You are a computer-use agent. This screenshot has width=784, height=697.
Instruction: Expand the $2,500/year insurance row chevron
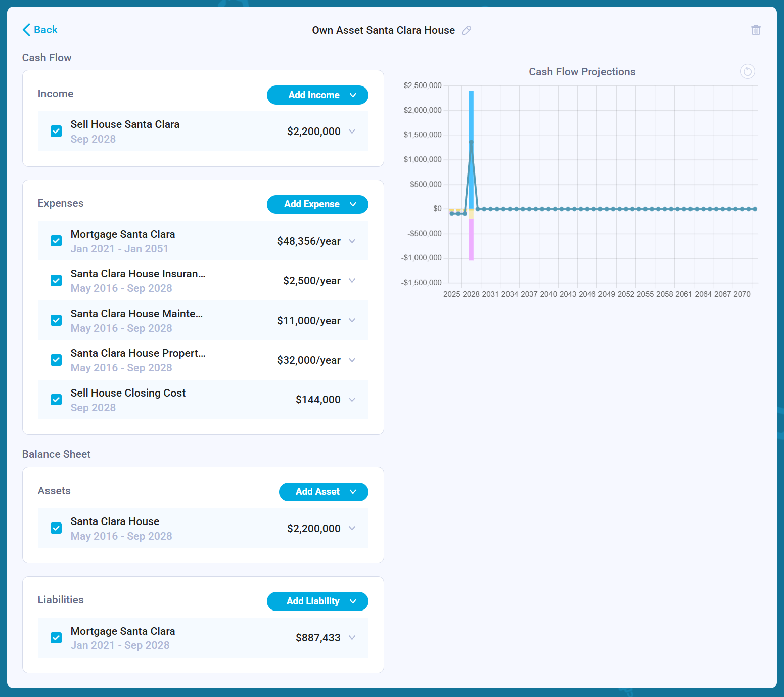click(x=352, y=281)
